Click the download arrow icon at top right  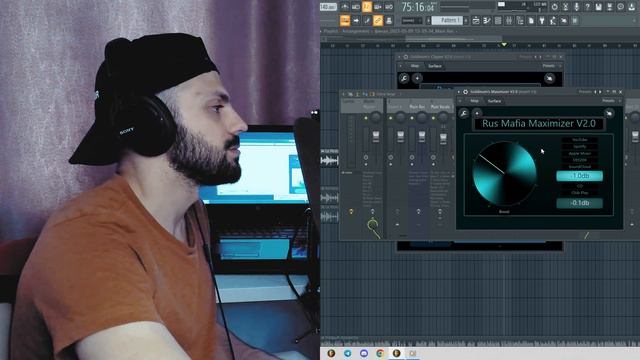point(632,7)
